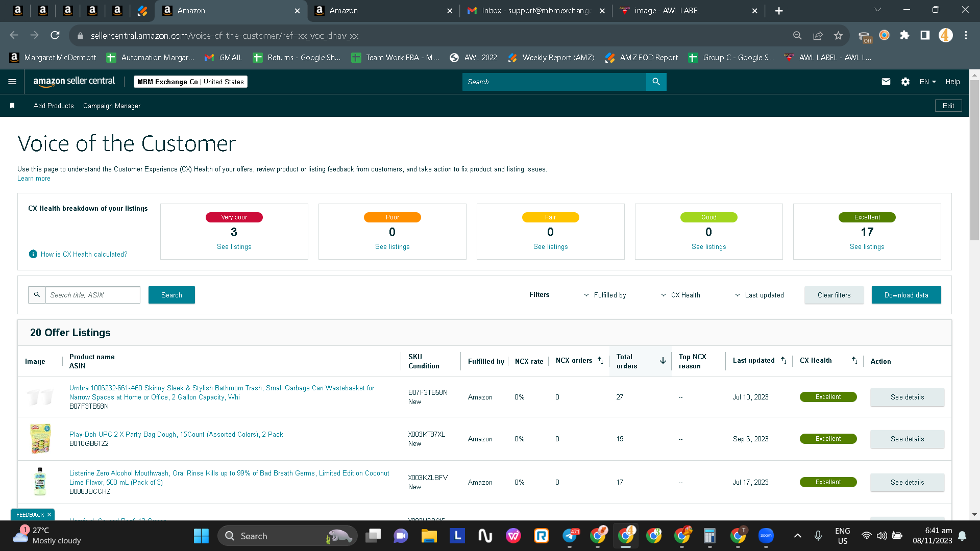980x551 pixels.
Task: Open Calculator from the taskbar
Action: [709, 536]
